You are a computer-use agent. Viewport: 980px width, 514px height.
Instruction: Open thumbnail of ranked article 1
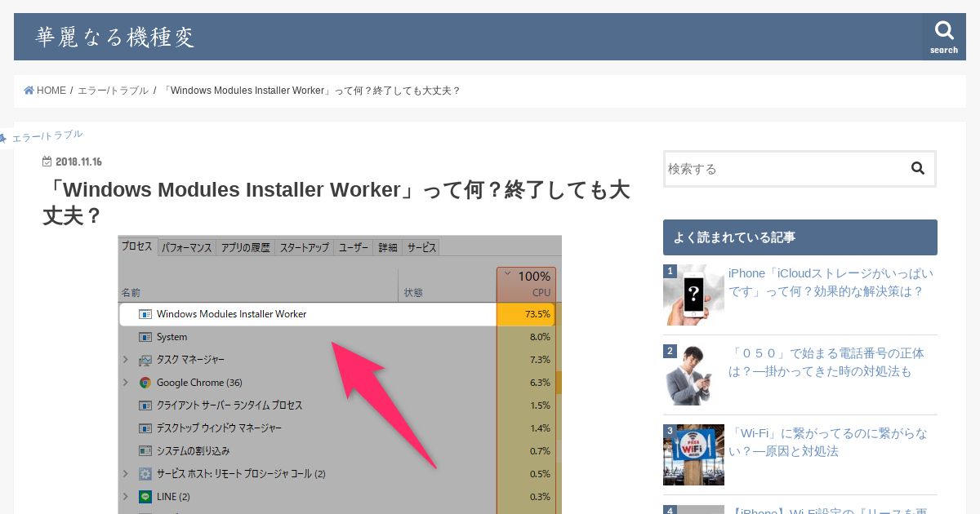[693, 295]
